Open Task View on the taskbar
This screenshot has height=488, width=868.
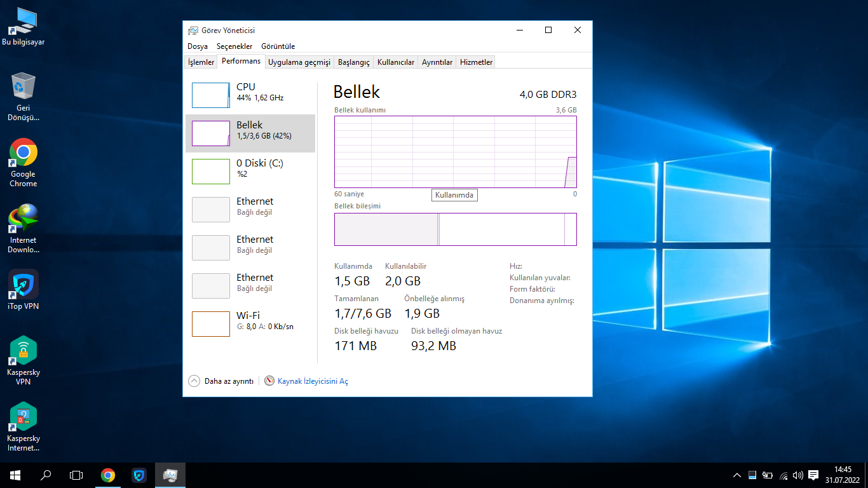76,475
